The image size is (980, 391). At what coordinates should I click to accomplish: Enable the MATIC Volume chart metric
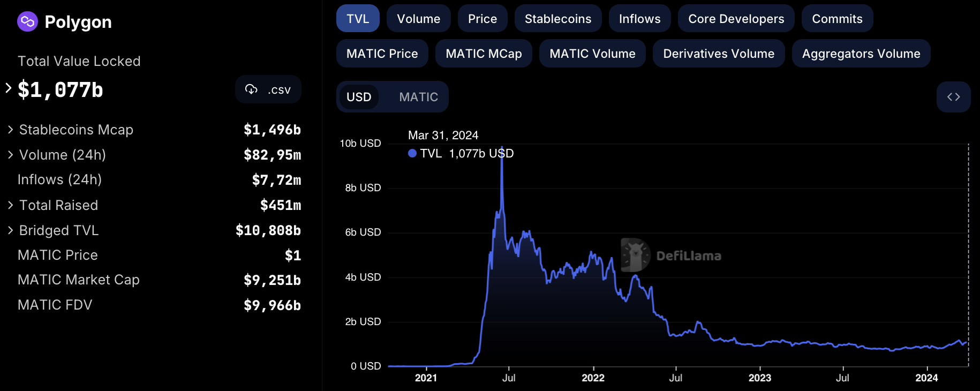tap(592, 54)
